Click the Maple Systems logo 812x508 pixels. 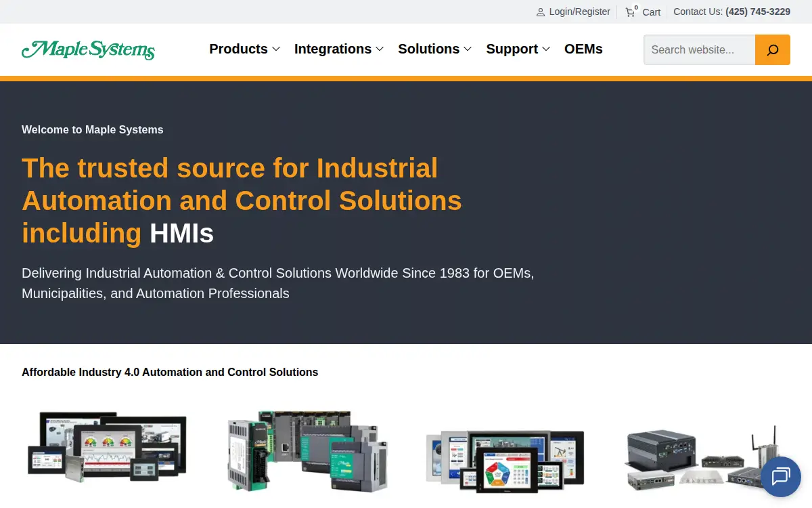coord(88,49)
